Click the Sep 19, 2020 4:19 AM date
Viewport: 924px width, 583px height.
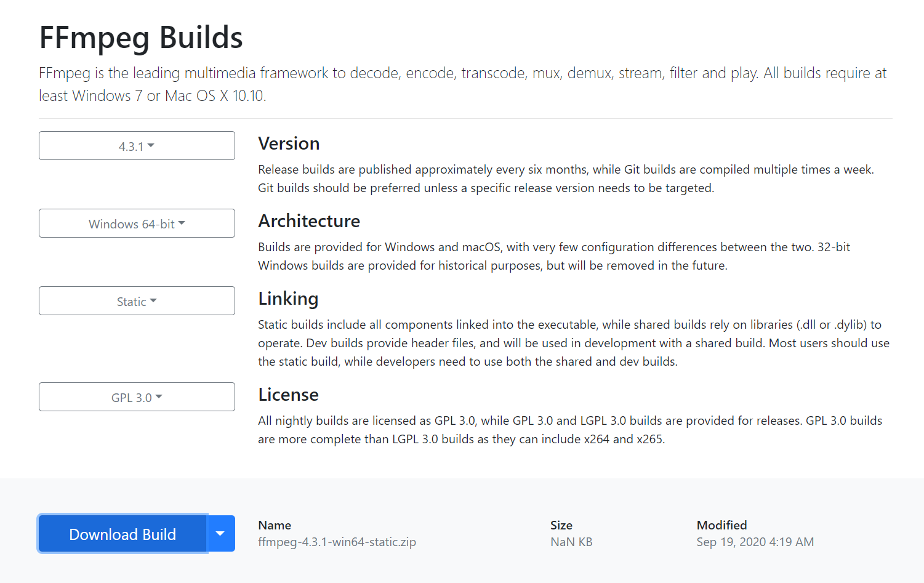pyautogui.click(x=755, y=542)
